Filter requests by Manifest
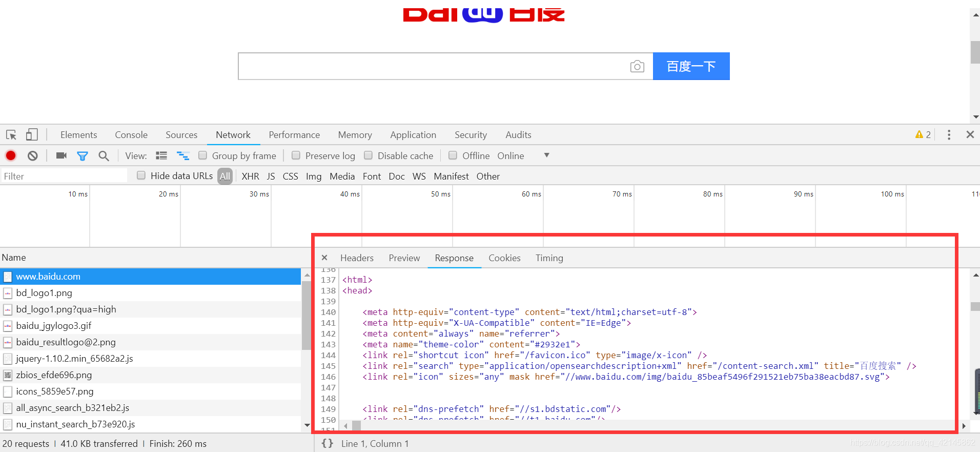 (x=451, y=176)
